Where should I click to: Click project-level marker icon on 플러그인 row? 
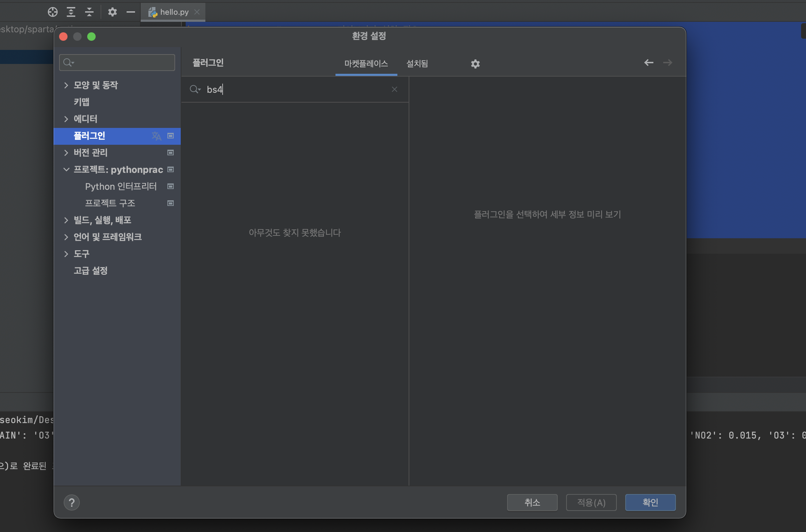pos(171,136)
